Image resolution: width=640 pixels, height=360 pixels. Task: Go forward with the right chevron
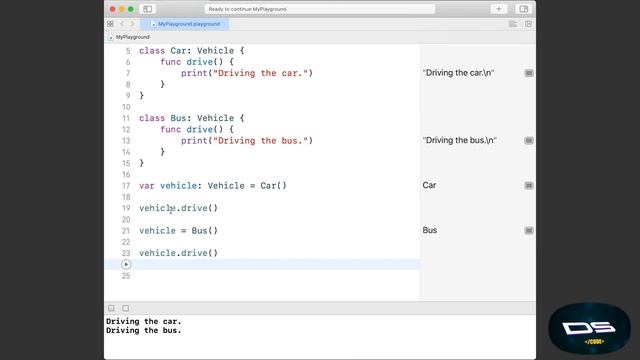click(132, 24)
